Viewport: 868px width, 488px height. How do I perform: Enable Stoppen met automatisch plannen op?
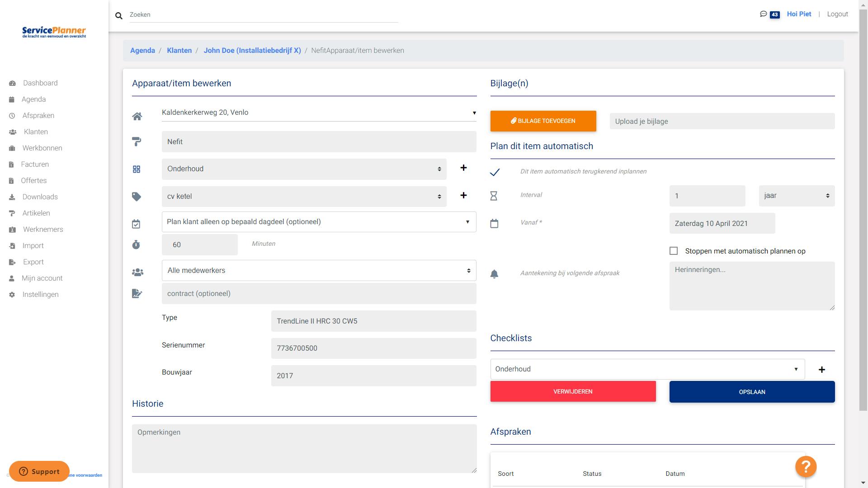674,250
